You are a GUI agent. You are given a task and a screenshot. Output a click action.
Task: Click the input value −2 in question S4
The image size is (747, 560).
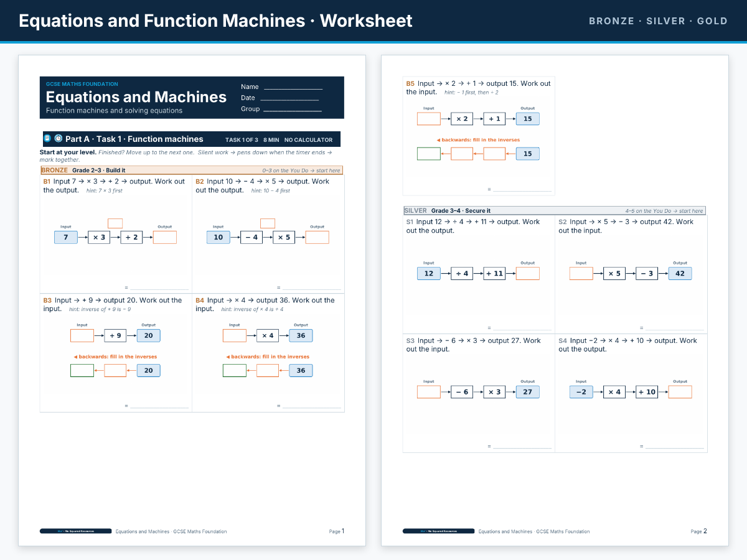coord(581,392)
